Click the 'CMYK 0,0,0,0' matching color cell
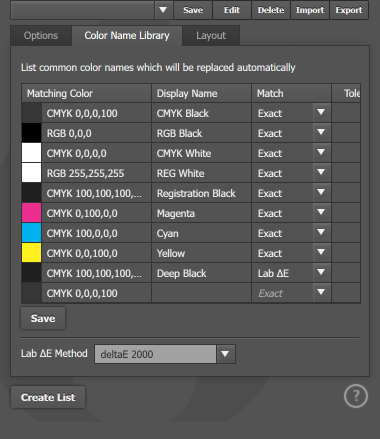This screenshot has width=380, height=439. pyautogui.click(x=96, y=153)
